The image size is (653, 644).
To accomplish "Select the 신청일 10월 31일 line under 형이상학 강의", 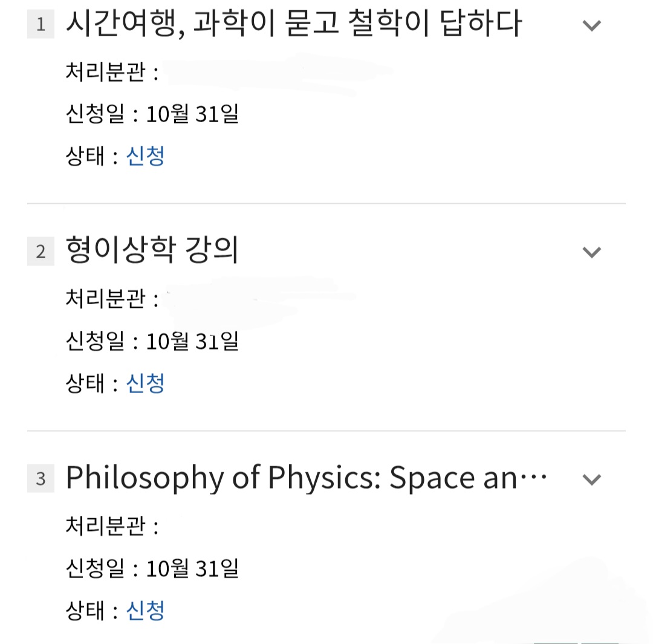I will pyautogui.click(x=152, y=341).
